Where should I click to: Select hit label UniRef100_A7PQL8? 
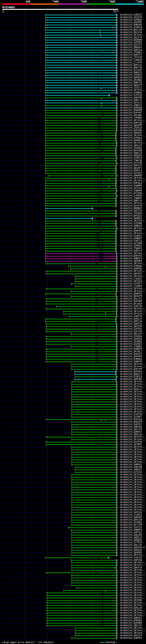[x=131, y=138]
